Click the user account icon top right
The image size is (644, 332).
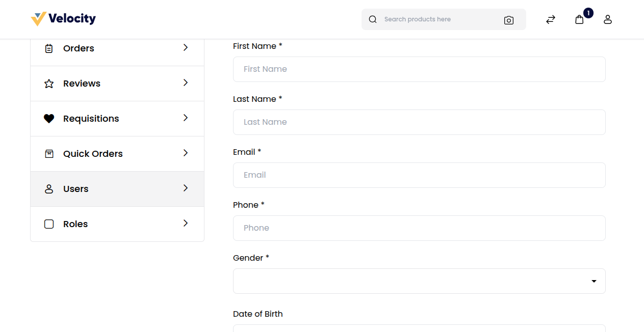pos(607,19)
